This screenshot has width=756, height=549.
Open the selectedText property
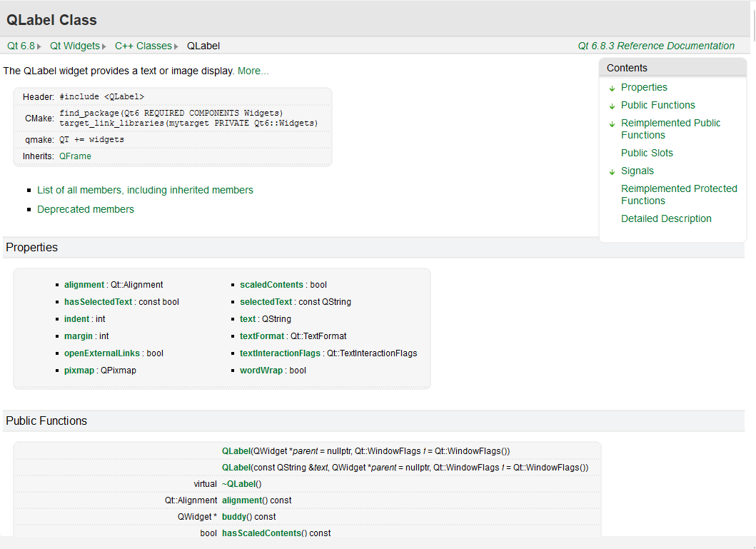tap(266, 302)
